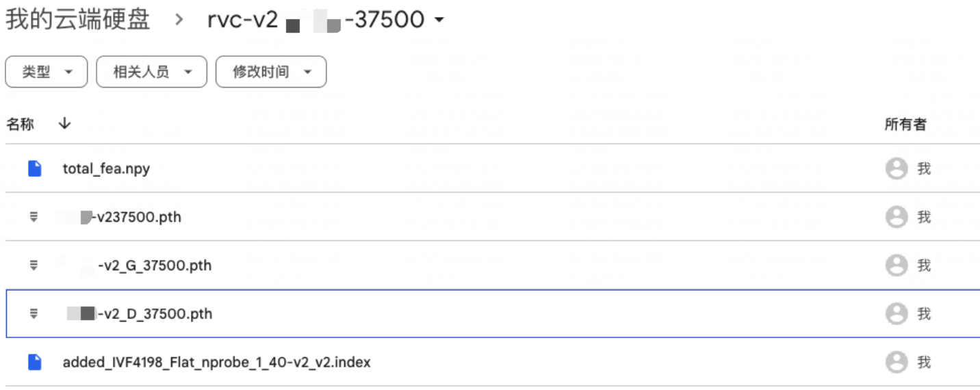Go to 我的云端硬盘 in breadcrumb
980x390 pixels.
click(x=78, y=20)
